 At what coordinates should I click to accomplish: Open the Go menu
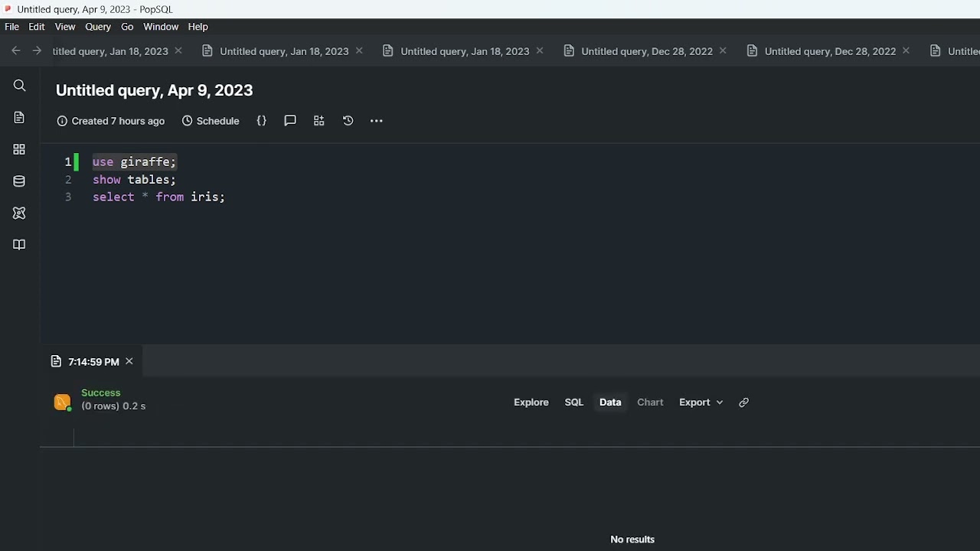coord(127,27)
